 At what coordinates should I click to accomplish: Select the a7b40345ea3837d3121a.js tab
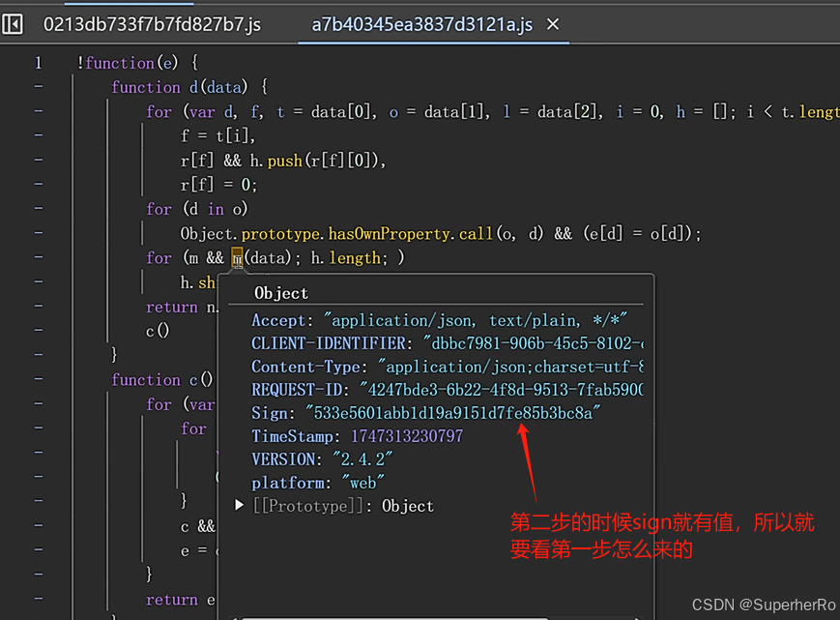(422, 24)
